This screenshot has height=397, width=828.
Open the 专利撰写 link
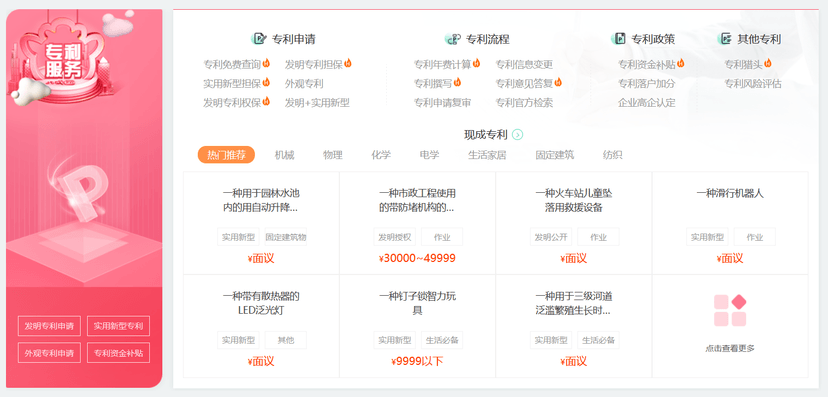(x=433, y=83)
